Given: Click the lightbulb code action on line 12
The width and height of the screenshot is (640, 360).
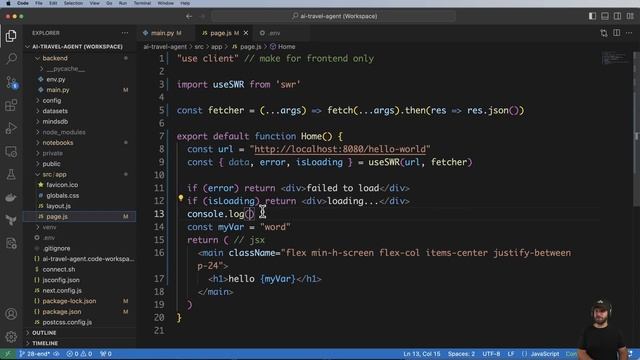Looking at the screenshot, I should tap(180, 198).
